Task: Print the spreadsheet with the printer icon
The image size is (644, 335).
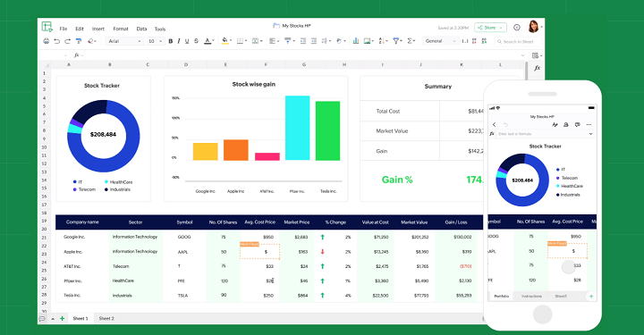Action: (x=46, y=41)
